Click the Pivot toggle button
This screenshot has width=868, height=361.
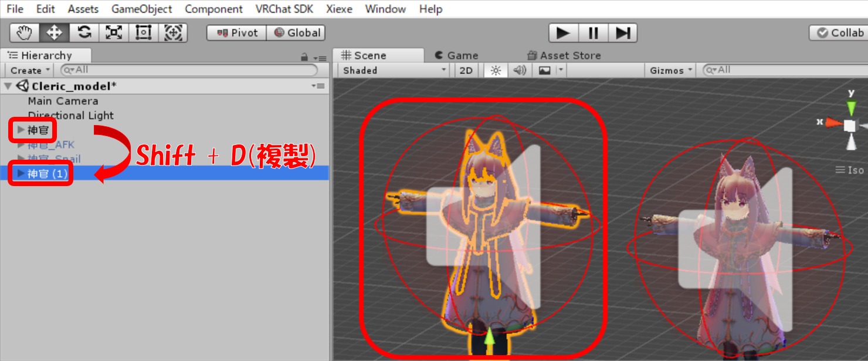[237, 33]
